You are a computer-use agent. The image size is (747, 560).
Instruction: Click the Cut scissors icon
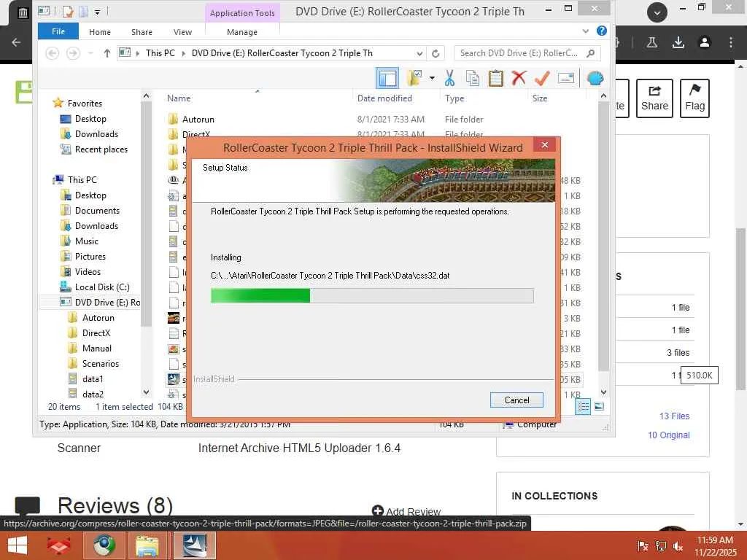coord(449,77)
